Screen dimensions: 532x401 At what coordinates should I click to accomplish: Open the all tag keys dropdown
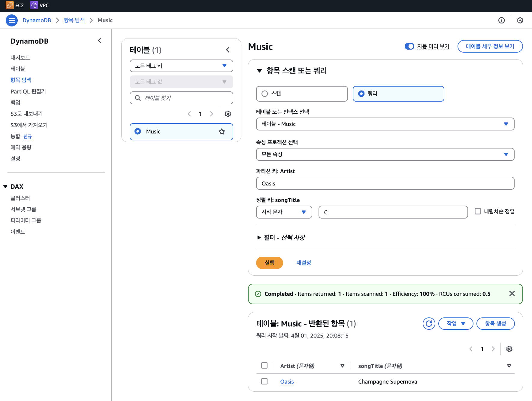pos(181,66)
